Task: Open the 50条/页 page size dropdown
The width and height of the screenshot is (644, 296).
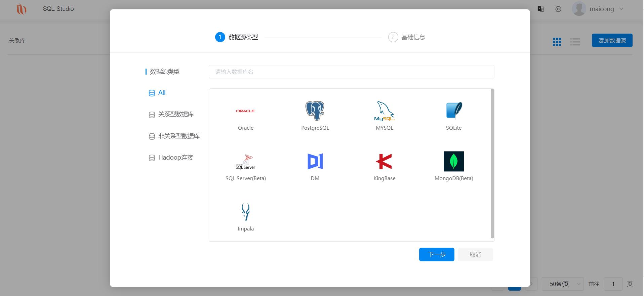Action: 563,284
